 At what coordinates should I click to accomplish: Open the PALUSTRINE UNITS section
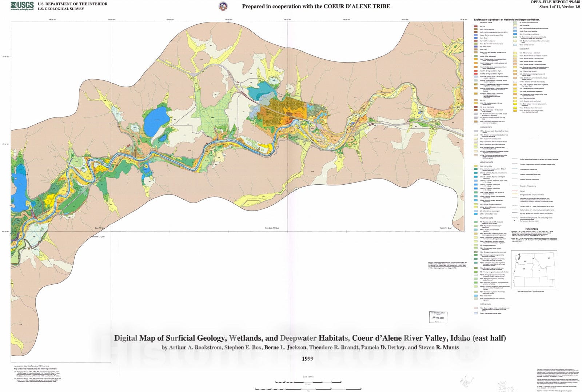click(486, 218)
